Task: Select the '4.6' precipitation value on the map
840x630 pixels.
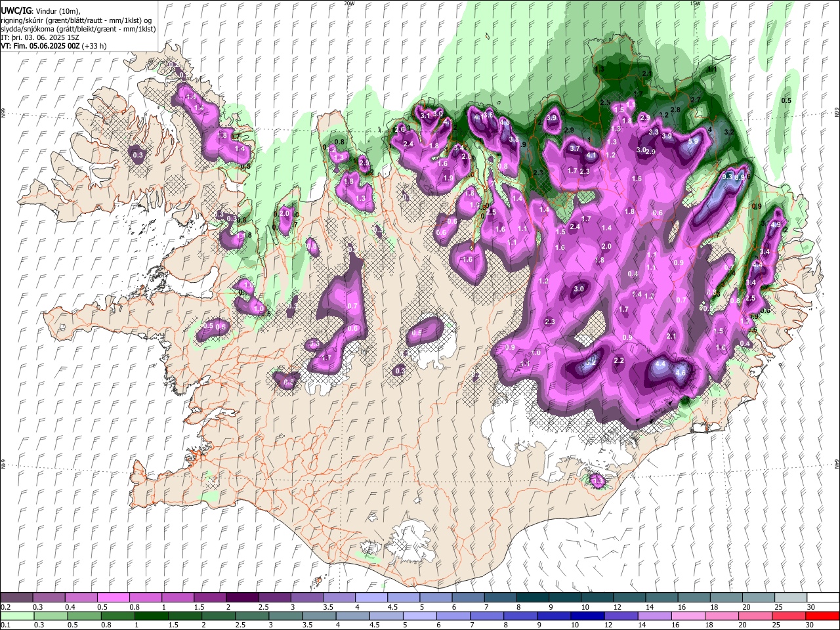Action: pyautogui.click(x=680, y=373)
